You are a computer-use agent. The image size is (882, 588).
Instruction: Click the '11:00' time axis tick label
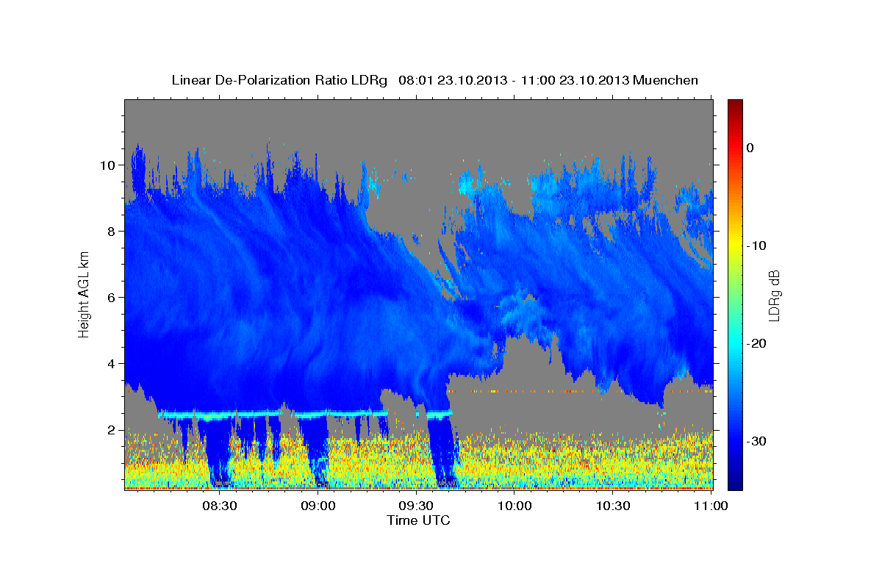point(711,506)
